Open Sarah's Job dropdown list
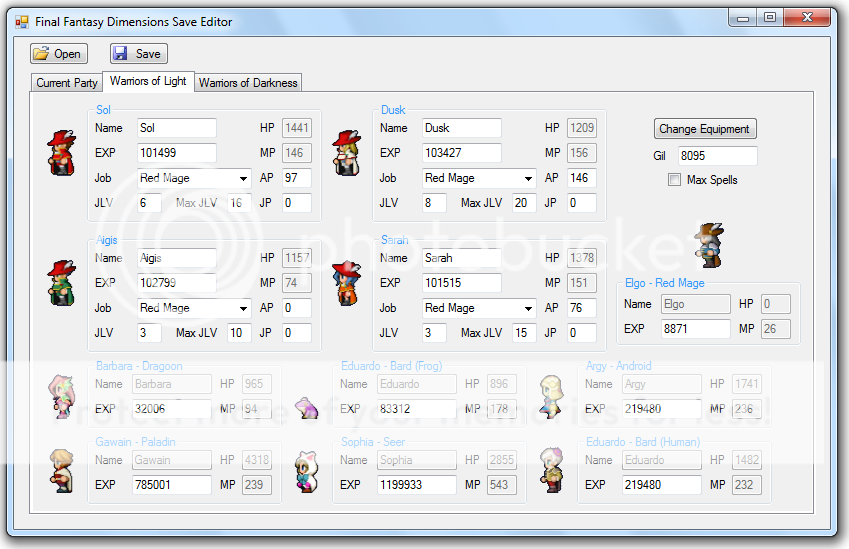The width and height of the screenshot is (849, 549). pyautogui.click(x=529, y=308)
